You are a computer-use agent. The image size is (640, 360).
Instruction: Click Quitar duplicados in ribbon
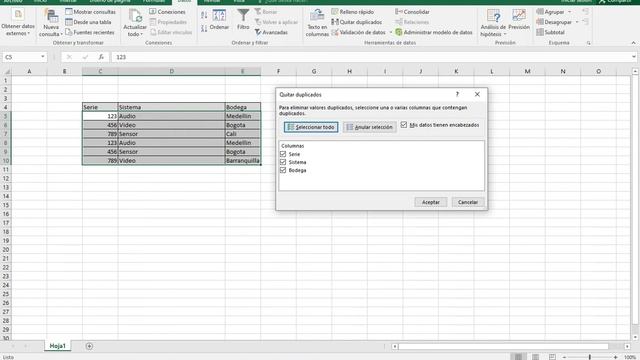(x=357, y=22)
